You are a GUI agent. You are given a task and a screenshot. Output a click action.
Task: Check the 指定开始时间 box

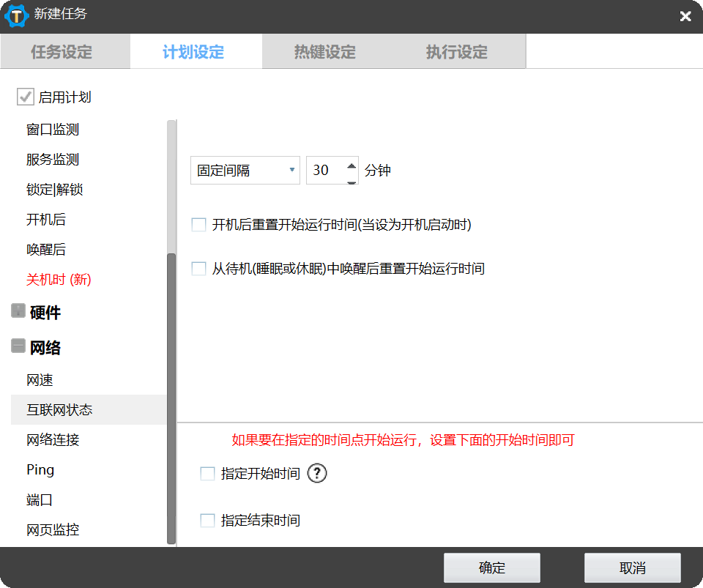coord(207,474)
